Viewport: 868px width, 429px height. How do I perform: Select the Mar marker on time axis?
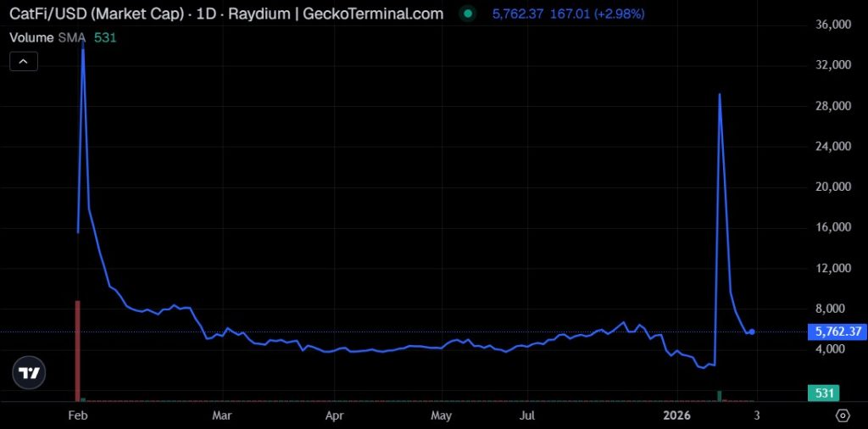[221, 415]
